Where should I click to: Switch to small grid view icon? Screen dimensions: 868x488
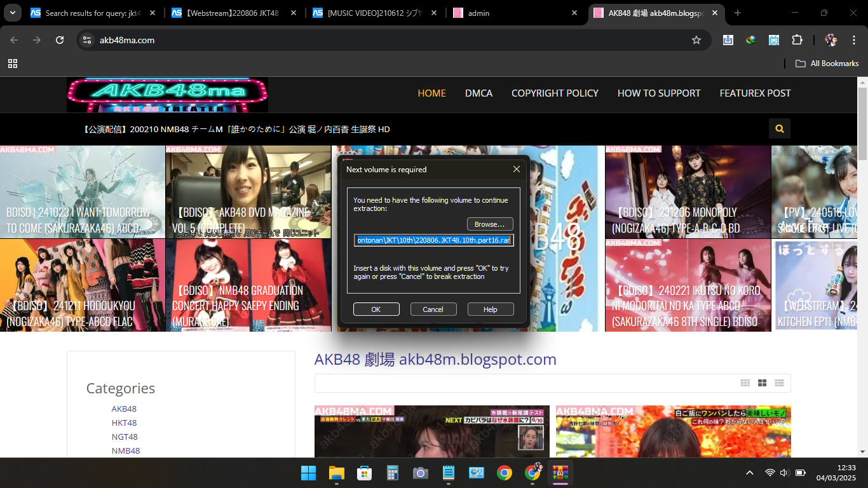(x=745, y=383)
